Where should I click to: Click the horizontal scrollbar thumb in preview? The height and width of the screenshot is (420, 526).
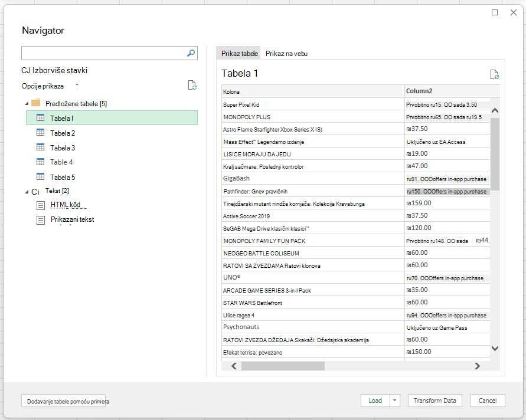pos(283,366)
